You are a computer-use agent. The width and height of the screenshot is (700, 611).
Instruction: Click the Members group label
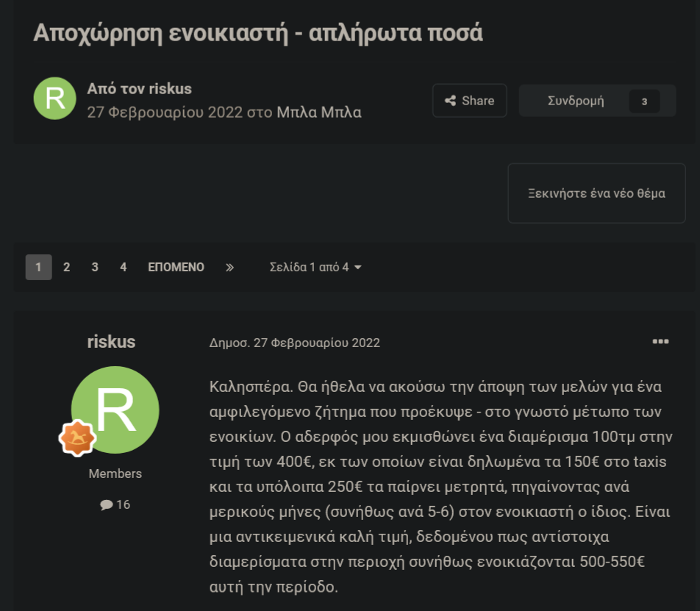115,474
